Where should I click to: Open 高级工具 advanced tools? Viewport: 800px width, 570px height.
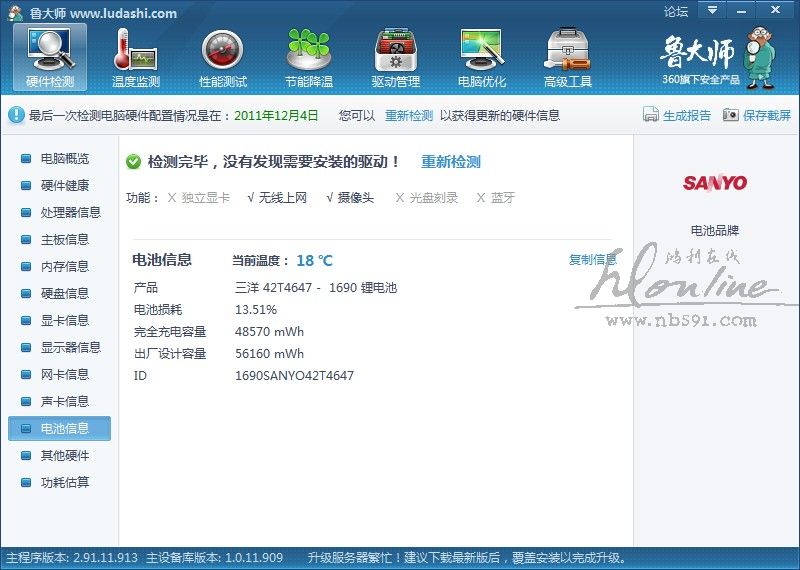[568, 58]
